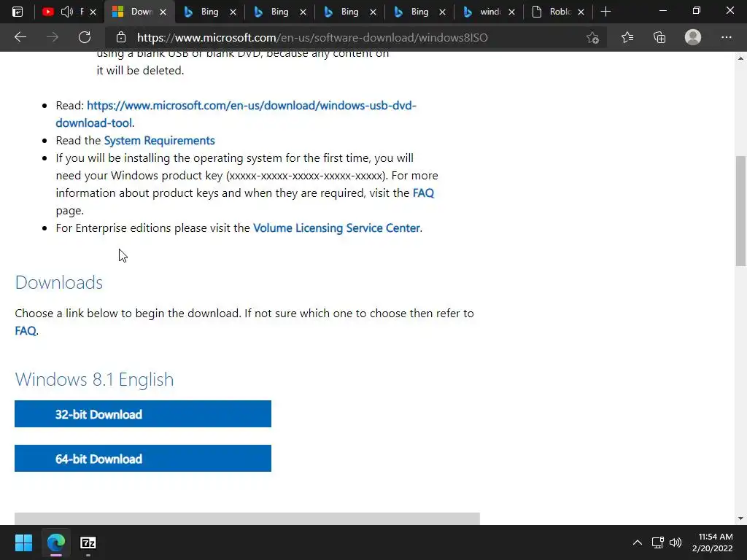Open Volume Licensing Service Center link
The image size is (747, 560).
[x=336, y=228]
